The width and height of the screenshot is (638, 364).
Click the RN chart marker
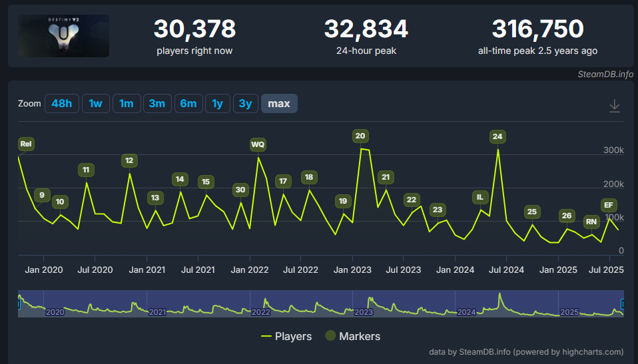pyautogui.click(x=591, y=222)
